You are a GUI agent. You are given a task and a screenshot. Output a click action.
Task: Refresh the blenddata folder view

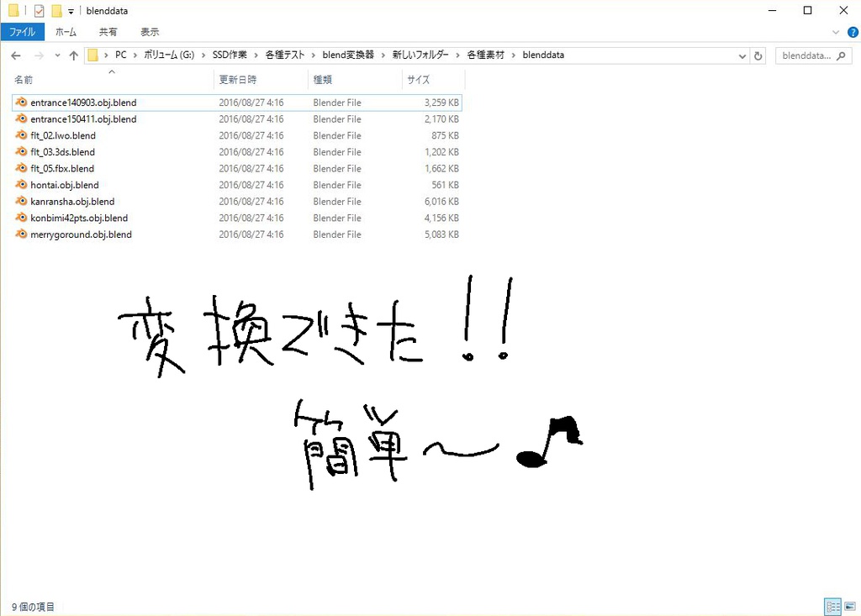[x=759, y=55]
